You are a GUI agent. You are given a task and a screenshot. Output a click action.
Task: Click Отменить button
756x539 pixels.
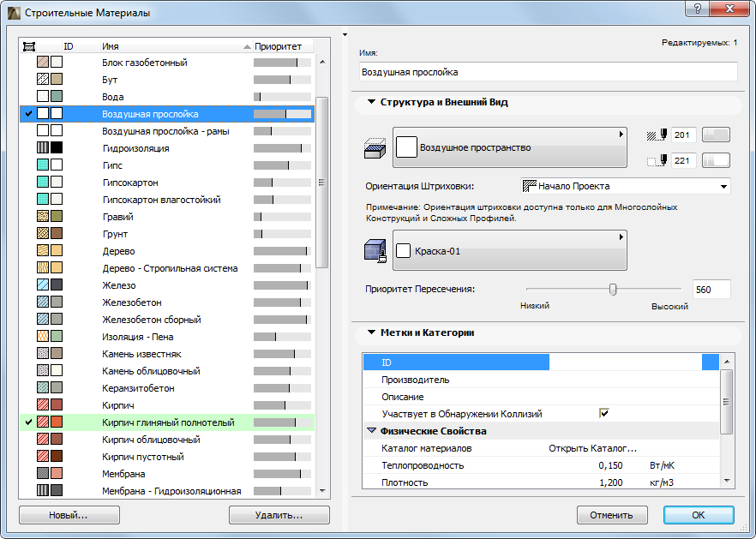(612, 515)
